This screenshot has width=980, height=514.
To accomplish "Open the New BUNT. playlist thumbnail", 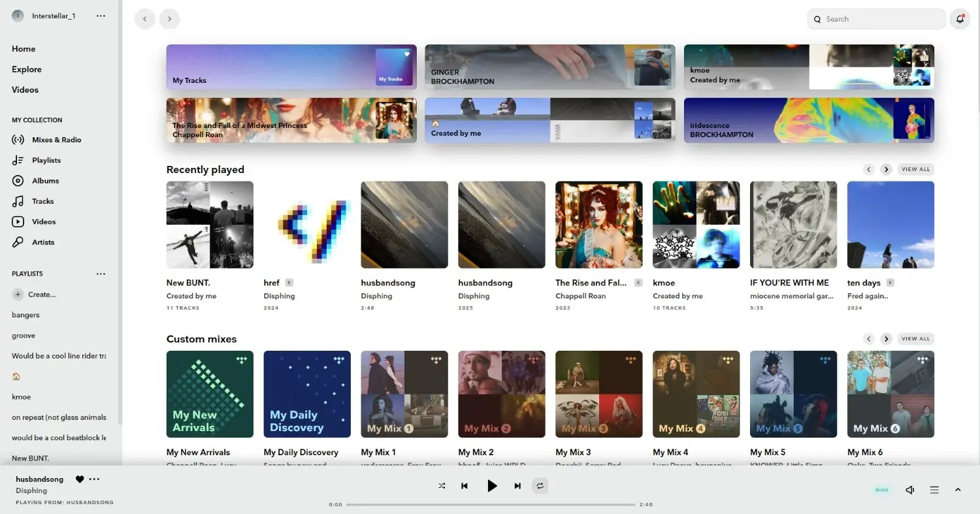I will (x=210, y=225).
